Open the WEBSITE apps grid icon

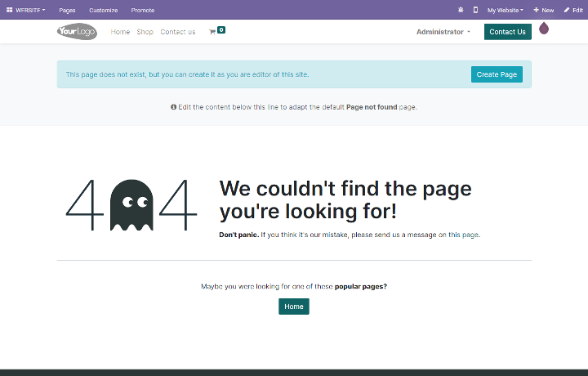point(9,10)
